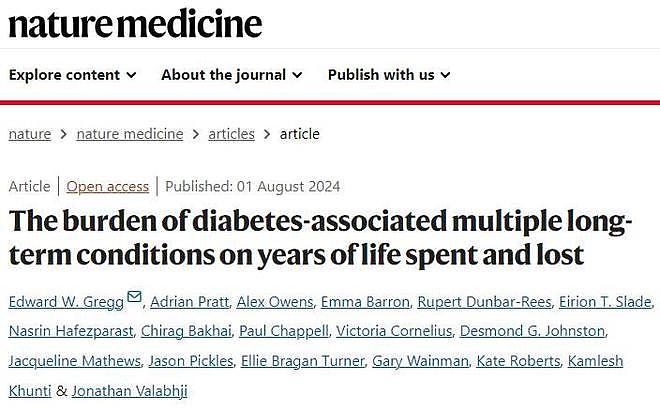Viewport: 660px width, 410px height.
Task: Expand the Explore content dropdown
Action: coord(72,75)
